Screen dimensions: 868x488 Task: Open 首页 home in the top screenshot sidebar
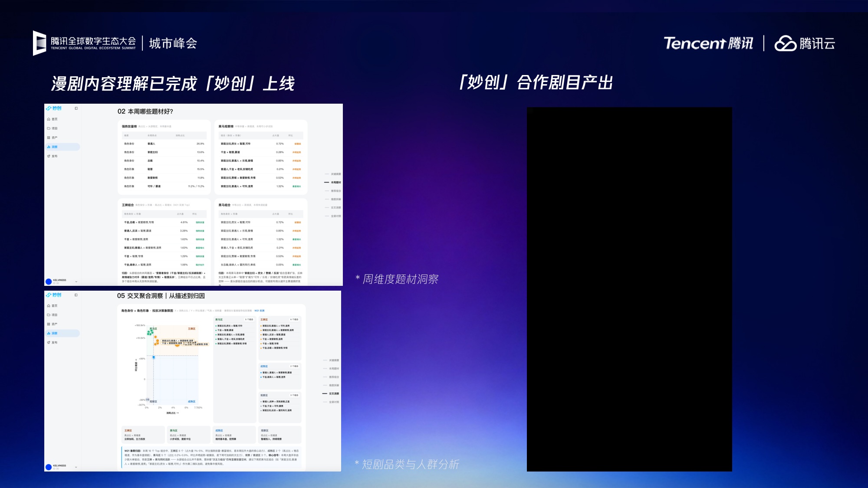[52, 119]
